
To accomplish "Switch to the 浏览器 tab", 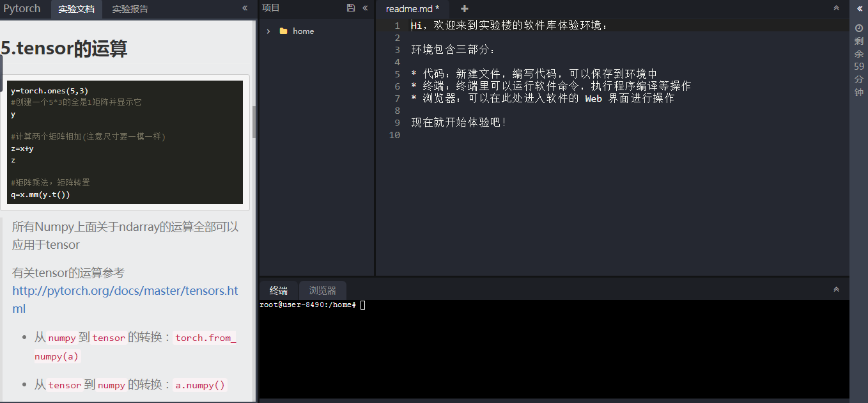I will click(323, 290).
